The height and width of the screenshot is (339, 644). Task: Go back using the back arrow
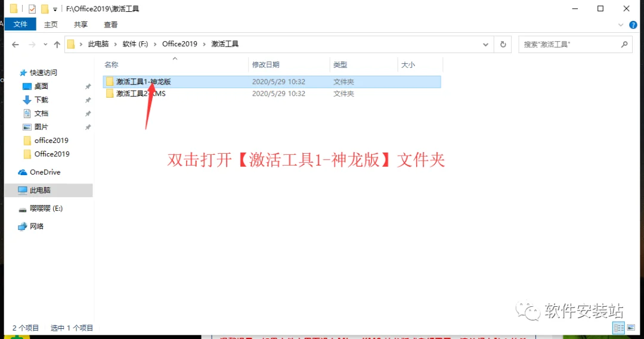click(15, 44)
